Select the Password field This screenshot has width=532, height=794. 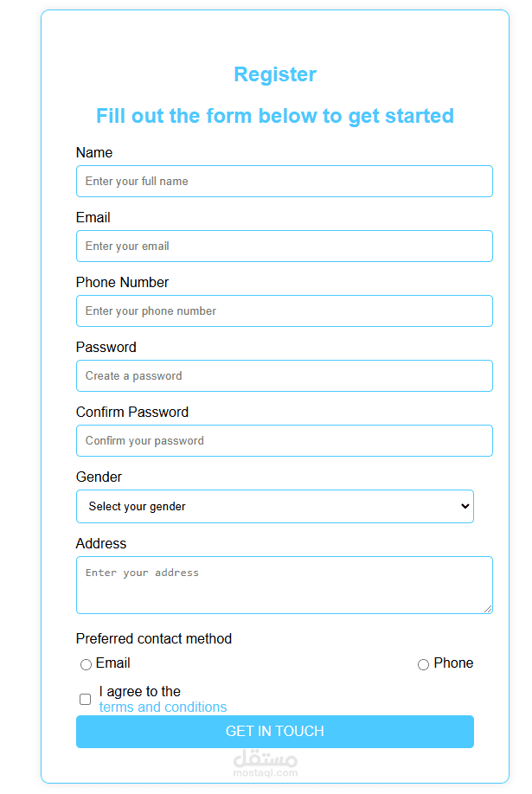click(x=284, y=376)
